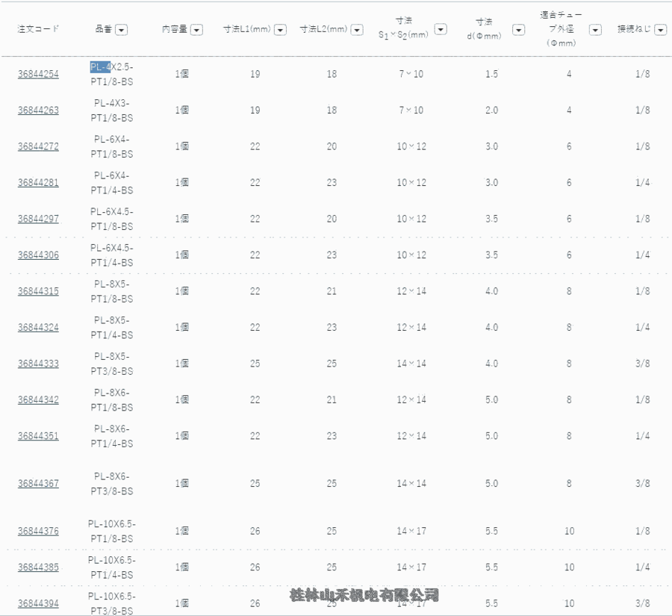The height and width of the screenshot is (616, 672).
Task: Expand the 適合チューブ外径 filter dropdown
Action: tap(595, 30)
